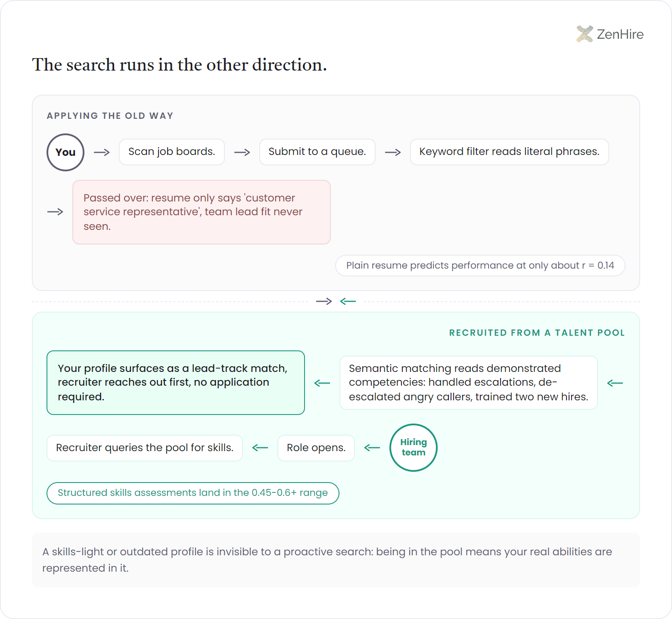
Task: Click arrow left of the Passed over box
Action: (x=55, y=212)
